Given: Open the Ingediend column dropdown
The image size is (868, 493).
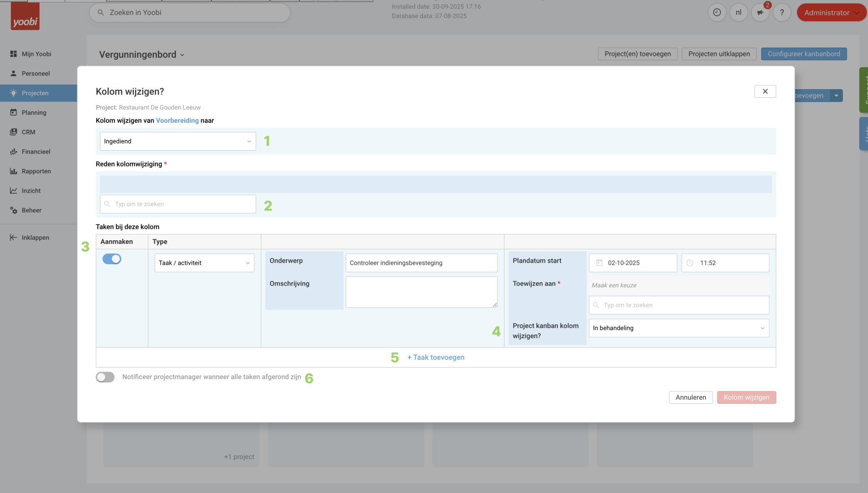Looking at the screenshot, I should (x=178, y=141).
